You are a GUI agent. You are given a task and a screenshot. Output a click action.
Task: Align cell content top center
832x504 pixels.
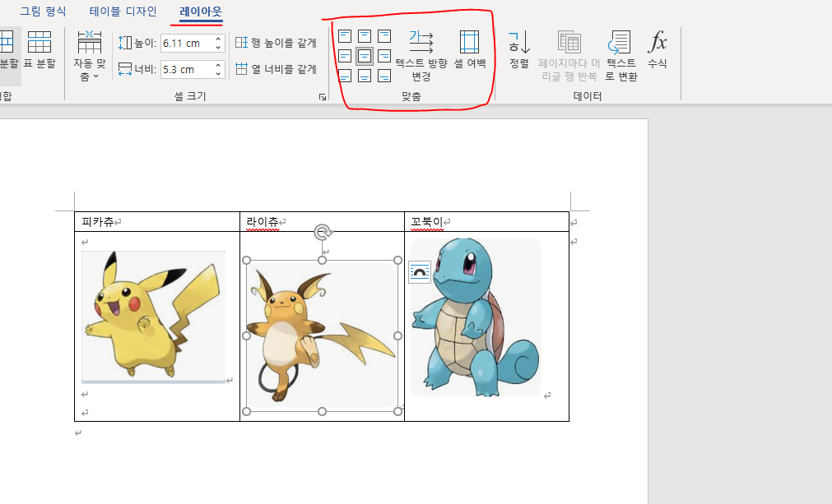tap(365, 36)
